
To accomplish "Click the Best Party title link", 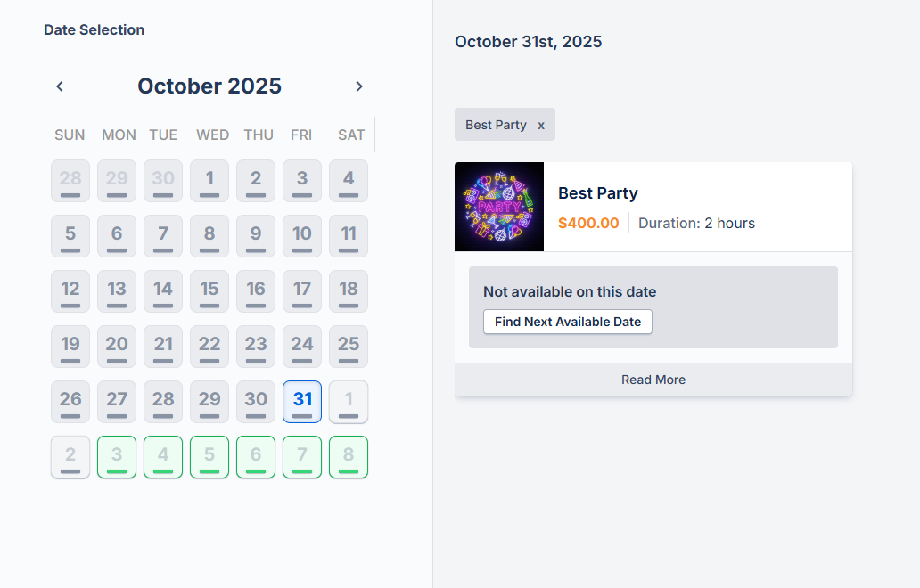I will pyautogui.click(x=598, y=193).
